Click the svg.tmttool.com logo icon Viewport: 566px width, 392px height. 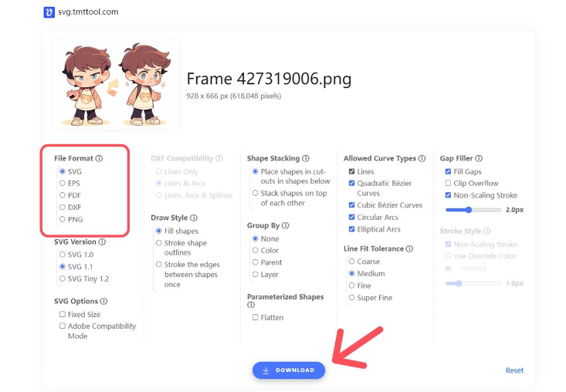coord(49,12)
